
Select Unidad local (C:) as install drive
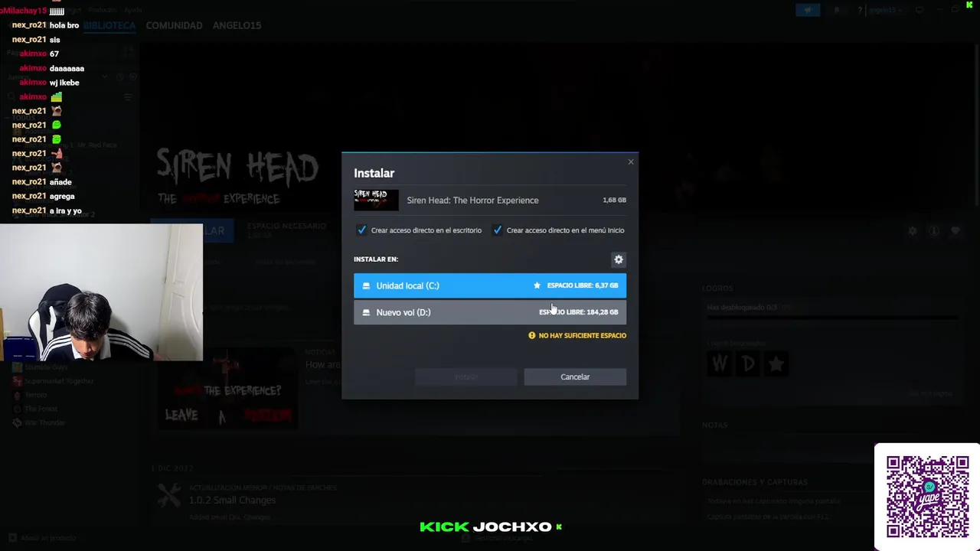pyautogui.click(x=490, y=285)
